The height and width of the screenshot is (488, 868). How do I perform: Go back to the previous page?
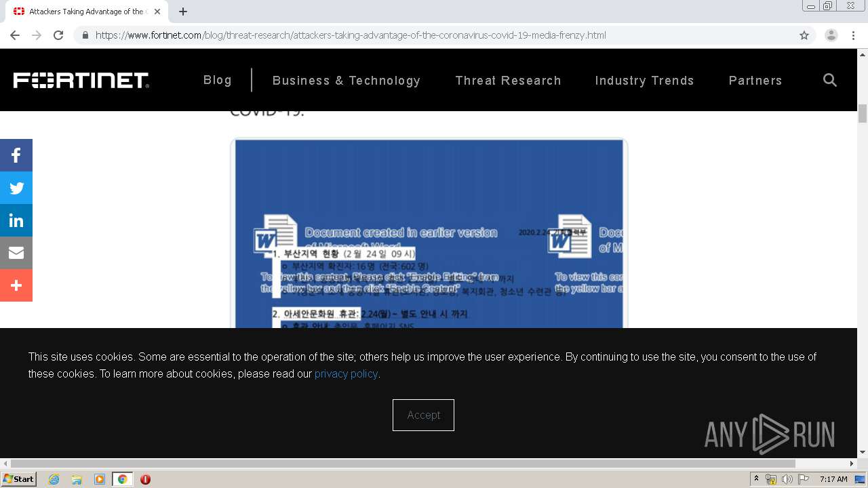click(15, 35)
